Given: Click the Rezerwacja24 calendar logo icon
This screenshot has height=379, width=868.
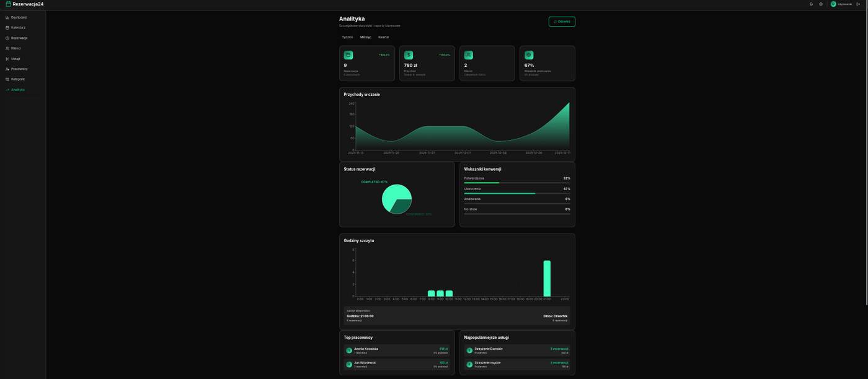Looking at the screenshot, I should (x=9, y=4).
